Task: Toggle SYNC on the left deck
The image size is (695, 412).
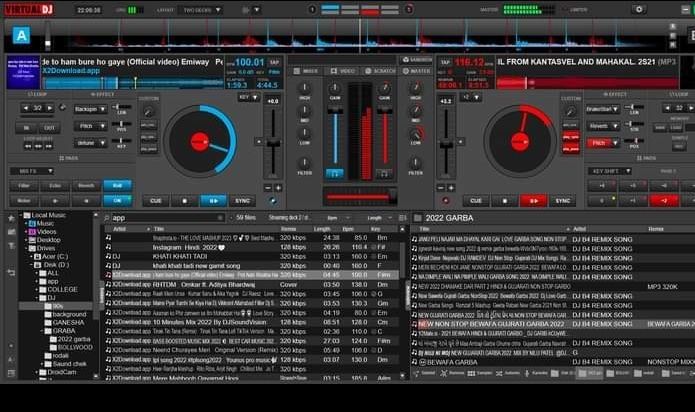Action: point(243,200)
